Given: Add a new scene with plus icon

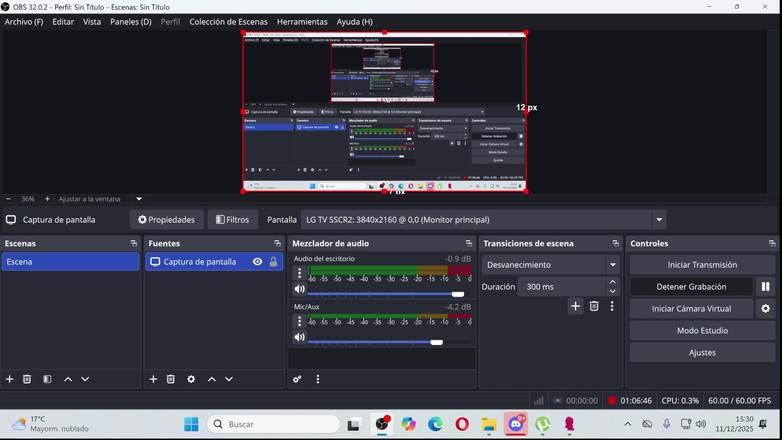Looking at the screenshot, I should (x=9, y=379).
